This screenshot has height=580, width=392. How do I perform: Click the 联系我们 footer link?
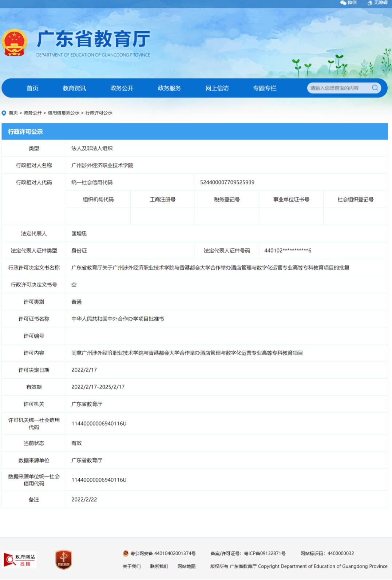click(159, 566)
